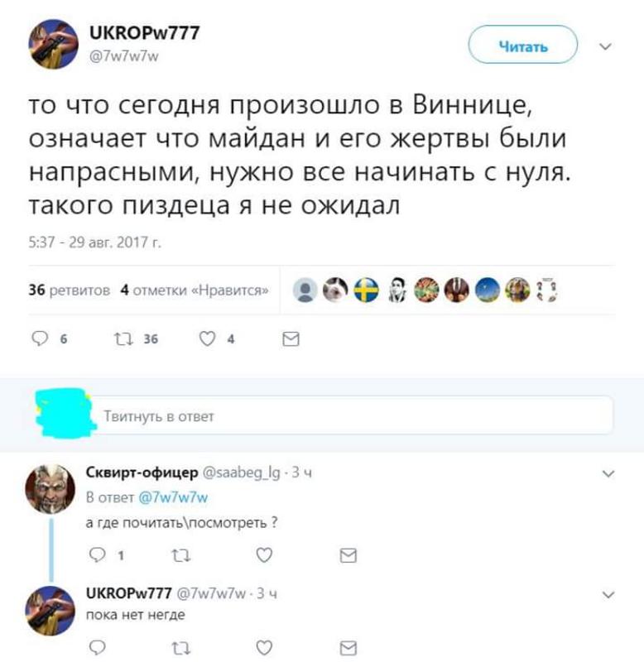Reply to Сквирт-офицер's comment
Screen dimensions: 644x662
pyautogui.click(x=97, y=554)
